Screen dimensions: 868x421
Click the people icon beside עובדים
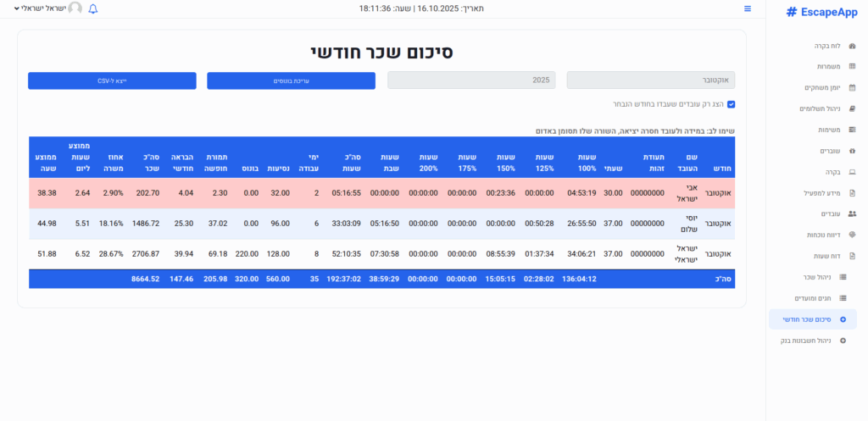(852, 213)
